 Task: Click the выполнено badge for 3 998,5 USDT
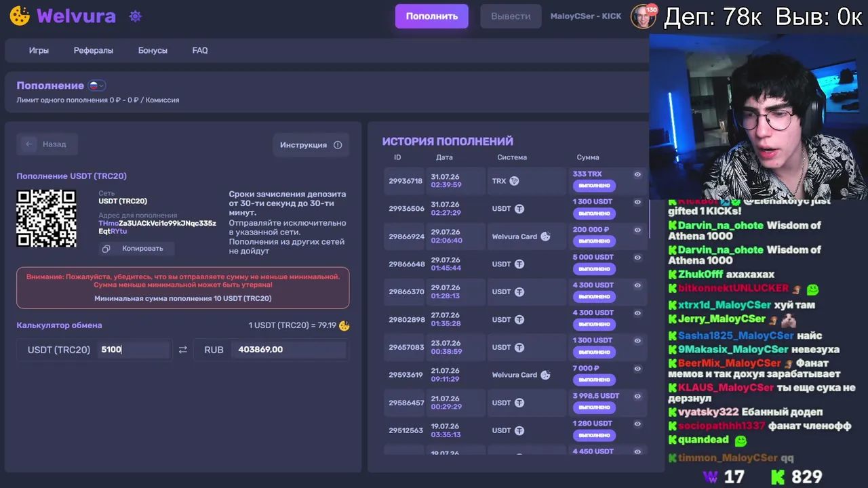pos(594,407)
